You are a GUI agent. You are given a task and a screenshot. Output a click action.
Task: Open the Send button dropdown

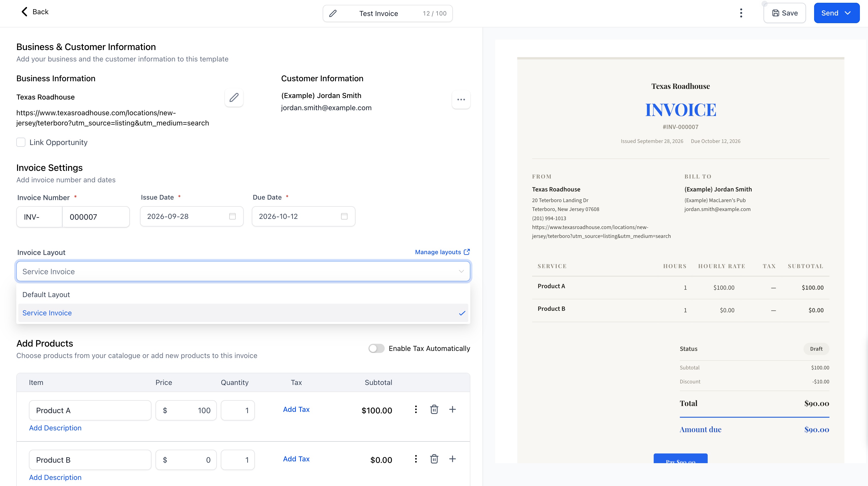tap(848, 13)
